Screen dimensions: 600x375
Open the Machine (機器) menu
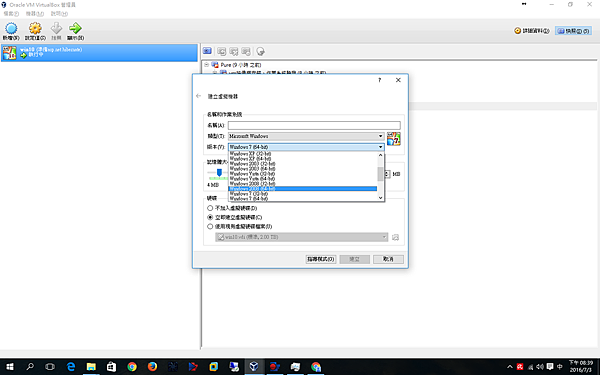click(x=34, y=14)
